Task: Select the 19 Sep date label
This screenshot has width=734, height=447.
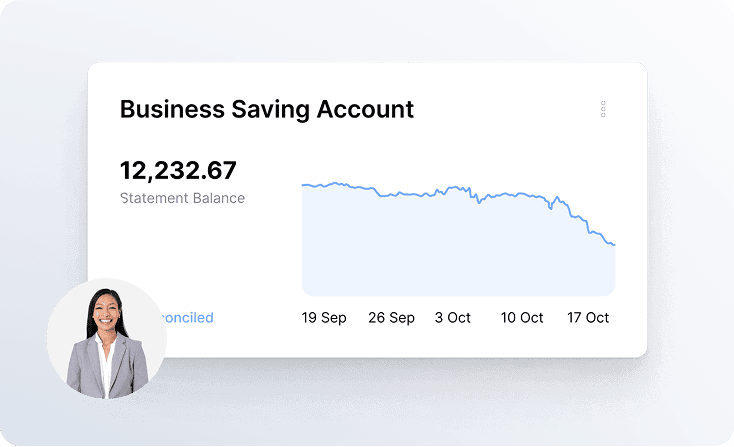Action: pos(324,317)
